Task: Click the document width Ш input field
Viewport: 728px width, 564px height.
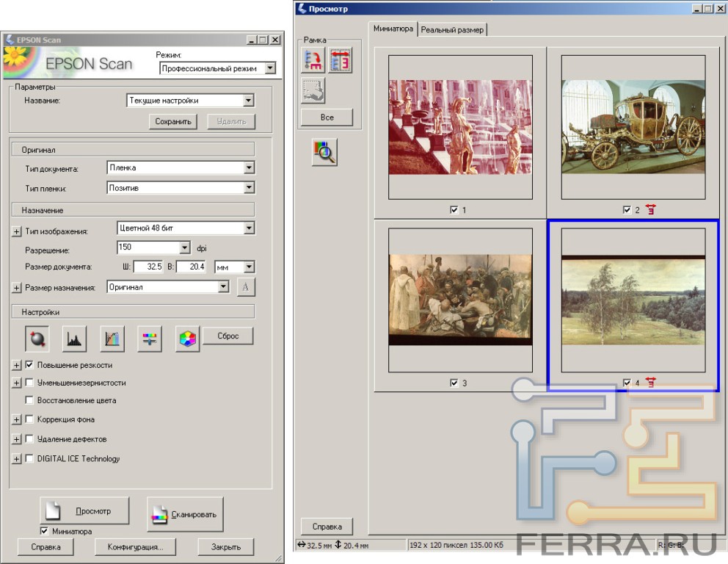Action: tap(148, 267)
